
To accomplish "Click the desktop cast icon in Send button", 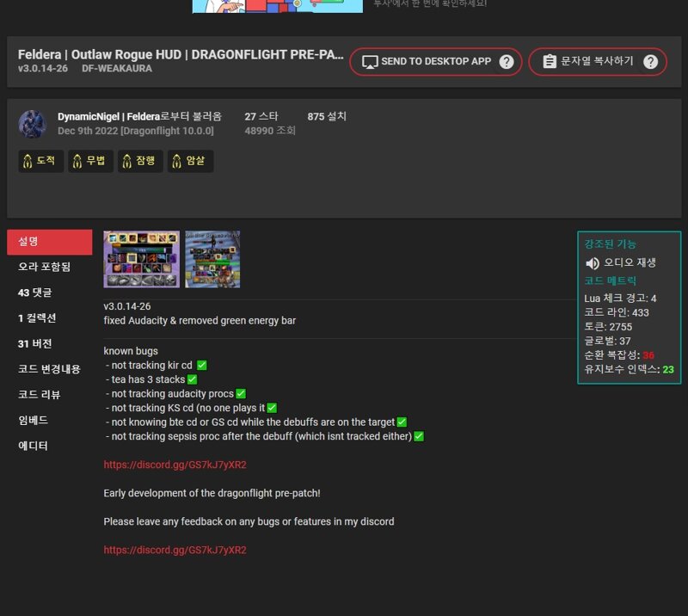I will [x=370, y=62].
